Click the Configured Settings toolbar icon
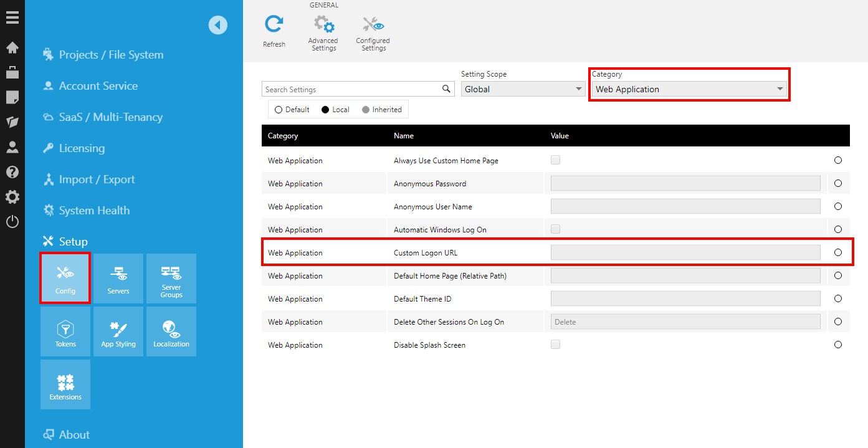This screenshot has width=868, height=448. [373, 28]
